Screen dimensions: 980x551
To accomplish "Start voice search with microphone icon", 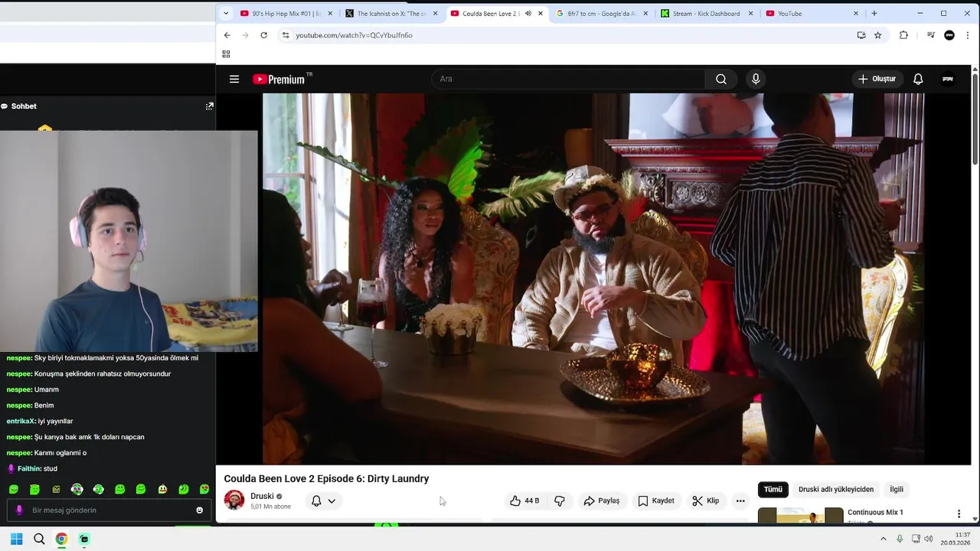I will click(756, 79).
